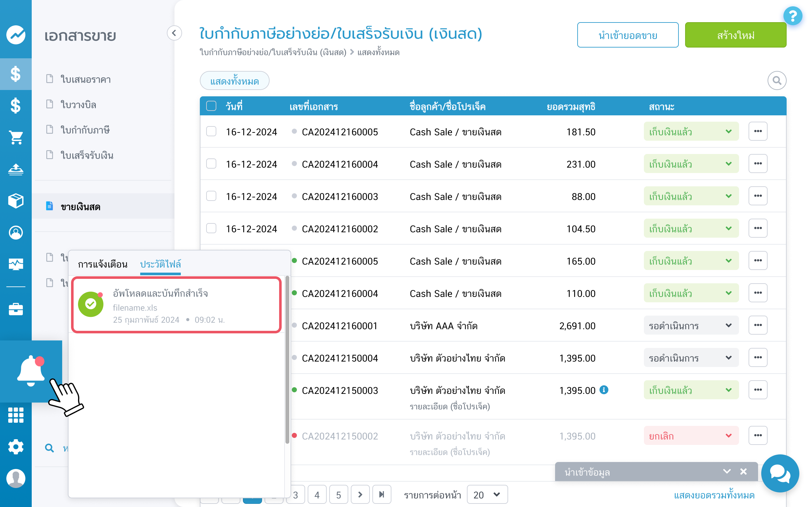Select checkbox for document CA202412160003
The height and width of the screenshot is (507, 812).
(x=211, y=196)
